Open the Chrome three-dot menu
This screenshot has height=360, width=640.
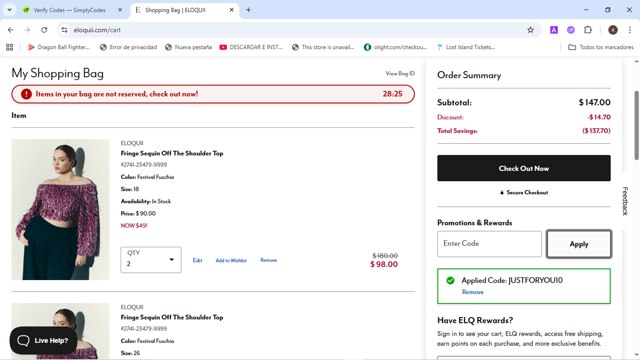click(x=630, y=30)
